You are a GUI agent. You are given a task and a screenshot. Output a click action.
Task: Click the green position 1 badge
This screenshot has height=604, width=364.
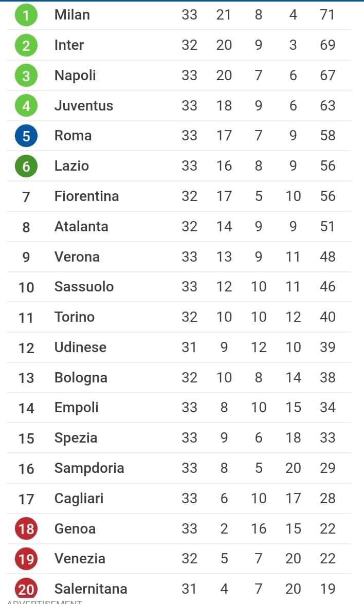[x=26, y=15]
